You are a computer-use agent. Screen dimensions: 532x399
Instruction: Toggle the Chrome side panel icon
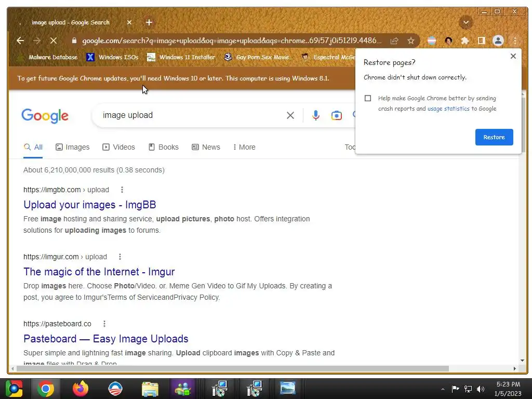click(482, 41)
